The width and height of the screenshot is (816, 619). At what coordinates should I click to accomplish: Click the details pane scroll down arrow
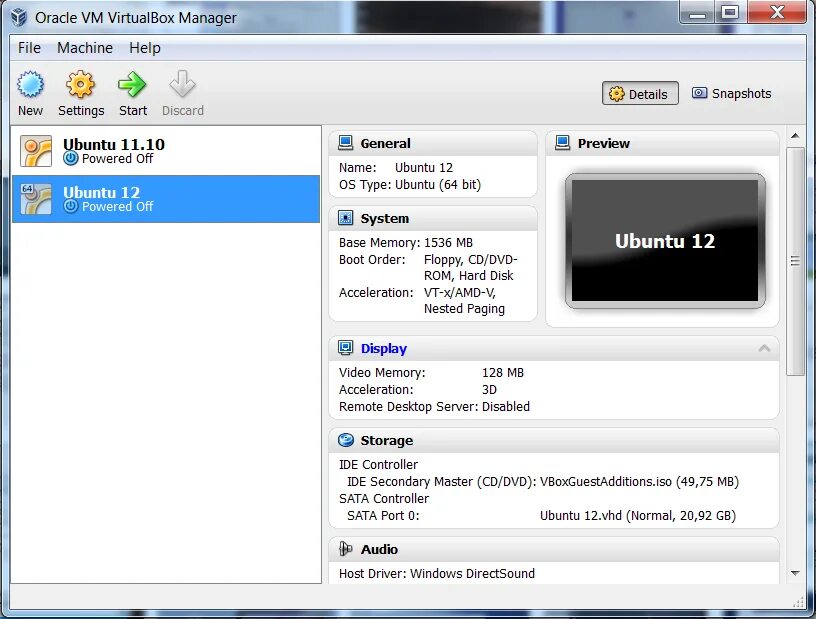coord(795,573)
